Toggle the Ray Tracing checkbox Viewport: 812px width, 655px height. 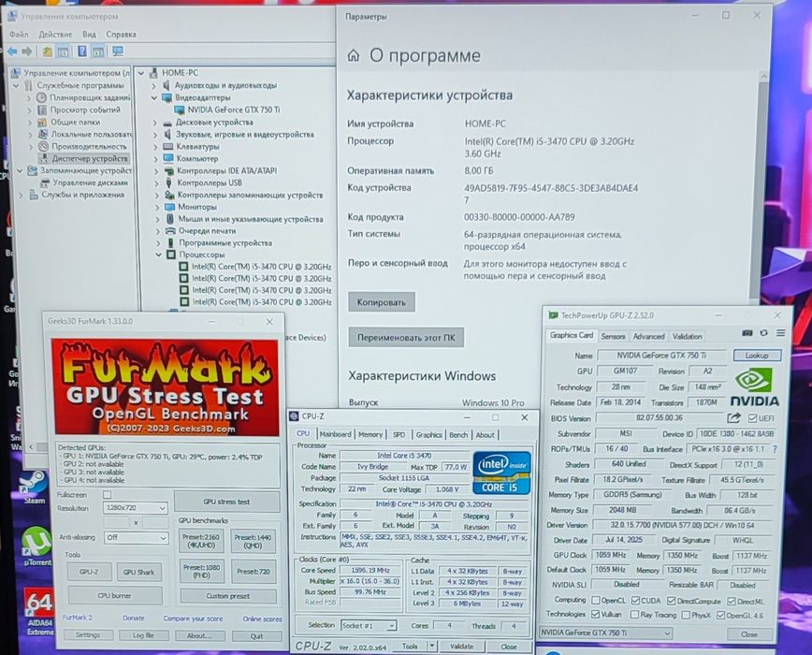pyautogui.click(x=634, y=615)
